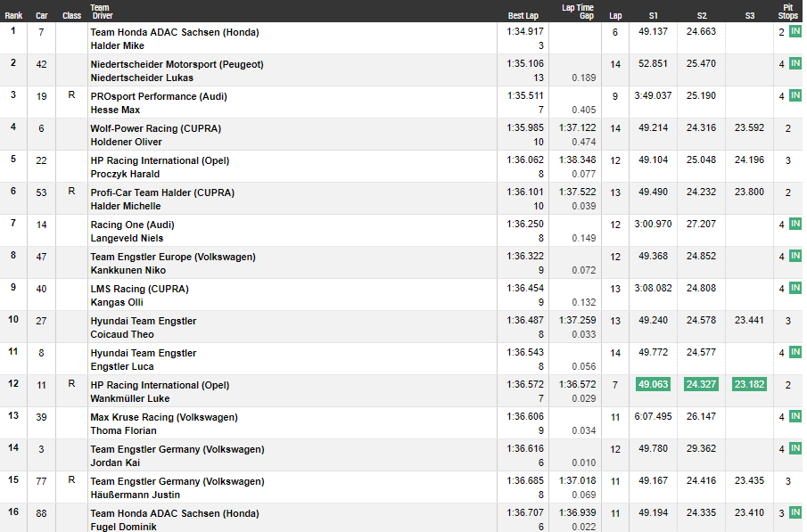The width and height of the screenshot is (807, 532).
Task: Sort by the Car column header
Action: pos(42,15)
